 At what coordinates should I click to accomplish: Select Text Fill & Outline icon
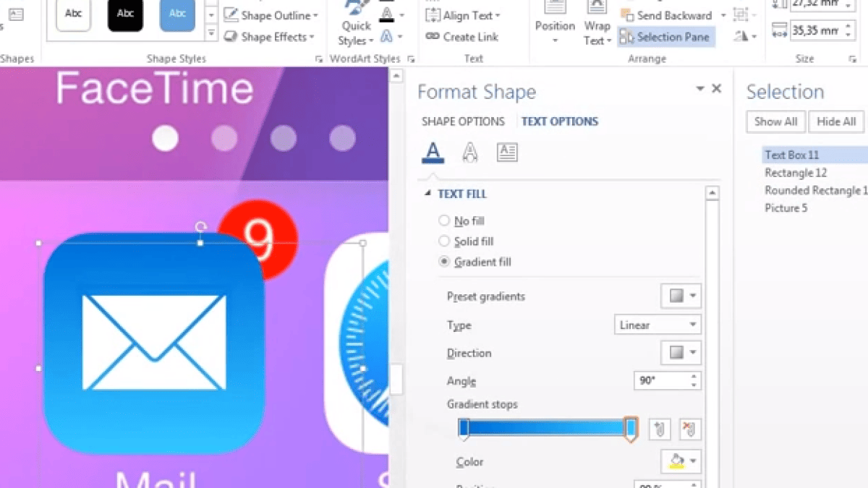point(433,152)
